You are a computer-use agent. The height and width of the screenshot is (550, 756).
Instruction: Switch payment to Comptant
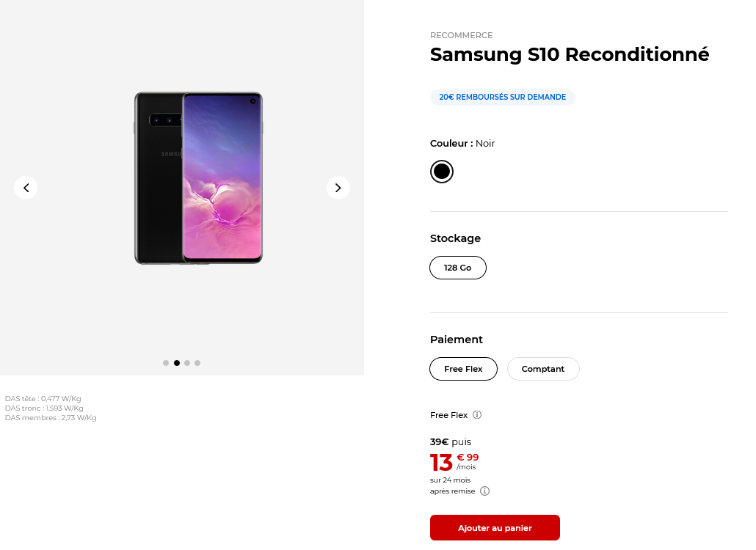543,369
